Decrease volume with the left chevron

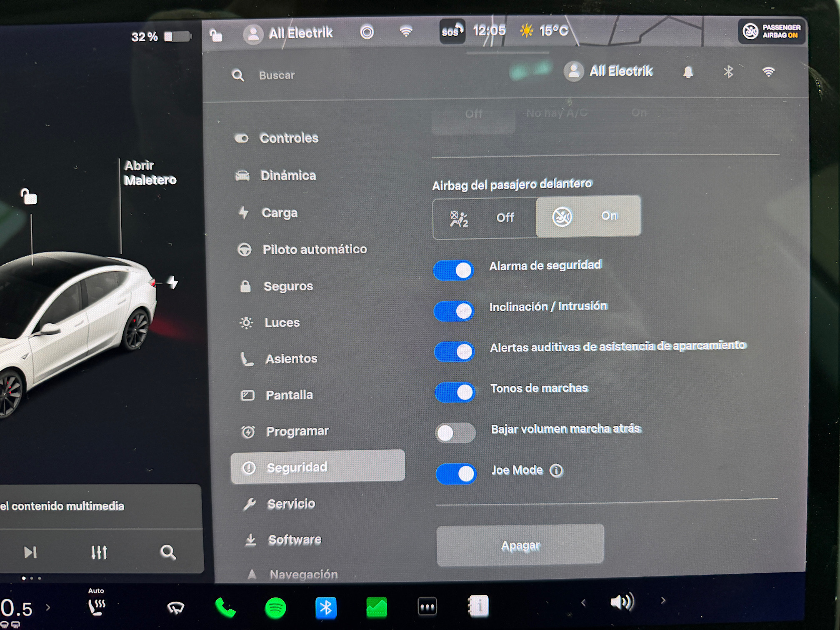pos(583,602)
